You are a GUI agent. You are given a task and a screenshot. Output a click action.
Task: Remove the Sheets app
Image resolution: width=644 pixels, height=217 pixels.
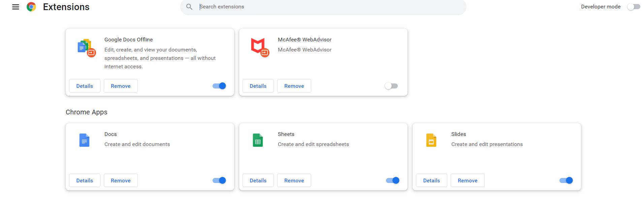[294, 180]
